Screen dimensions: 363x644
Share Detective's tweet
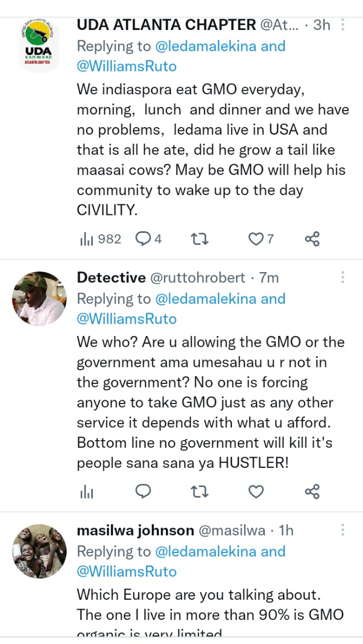(x=312, y=492)
